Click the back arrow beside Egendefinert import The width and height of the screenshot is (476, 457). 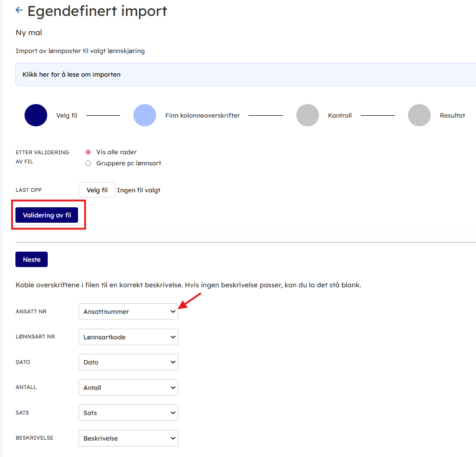pos(19,10)
